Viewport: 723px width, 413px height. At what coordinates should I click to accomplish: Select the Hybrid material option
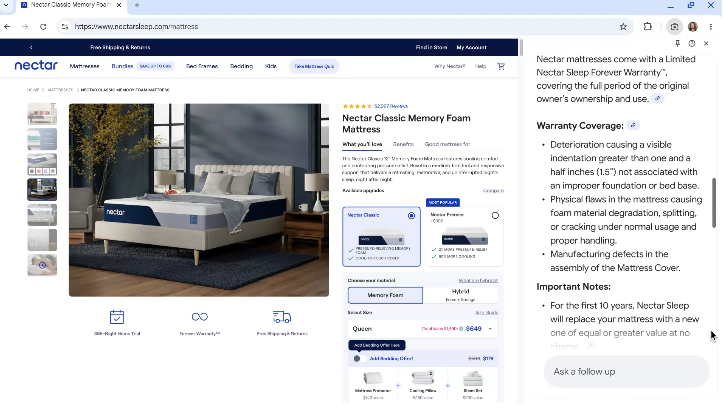point(461,295)
